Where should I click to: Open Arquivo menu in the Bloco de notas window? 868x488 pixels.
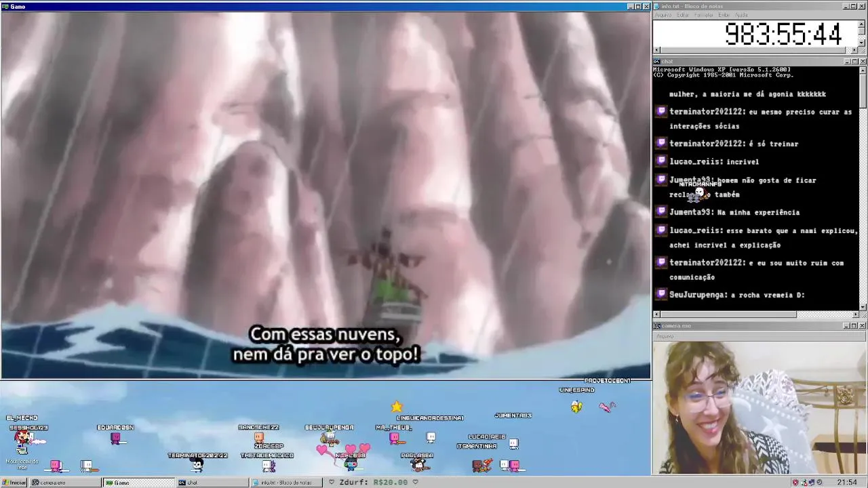(x=663, y=15)
